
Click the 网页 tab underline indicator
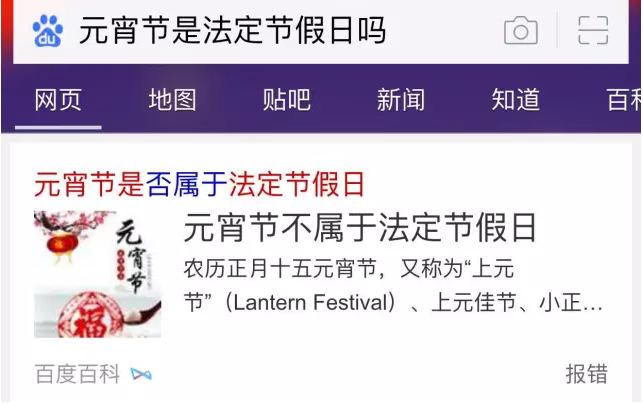pyautogui.click(x=58, y=128)
